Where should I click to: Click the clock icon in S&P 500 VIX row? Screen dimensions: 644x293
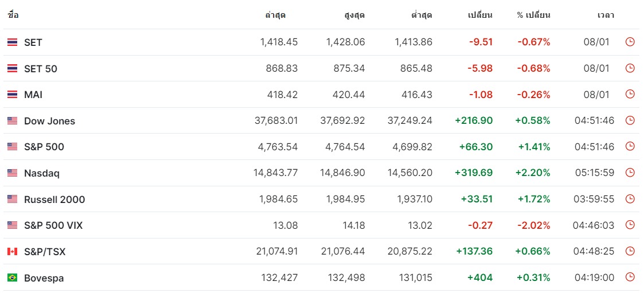(630, 225)
